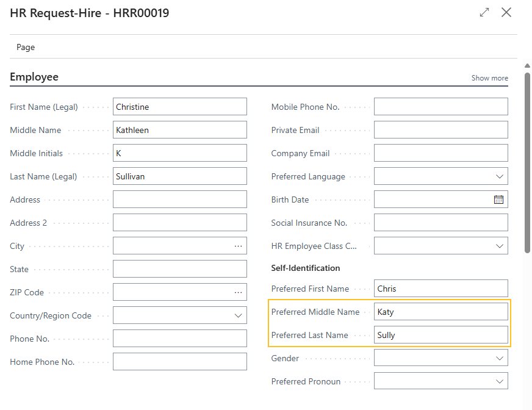Click the Show more link

489,77
